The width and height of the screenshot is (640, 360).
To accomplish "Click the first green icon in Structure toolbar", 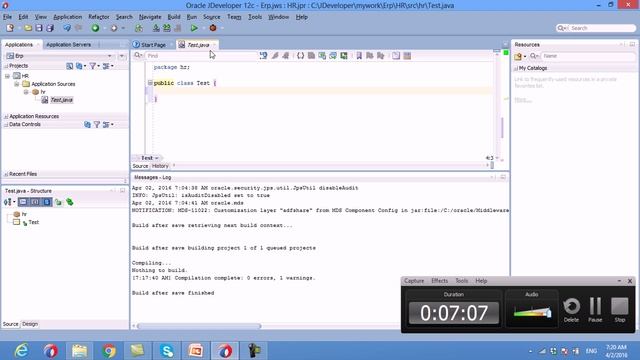I will [x=58, y=202].
